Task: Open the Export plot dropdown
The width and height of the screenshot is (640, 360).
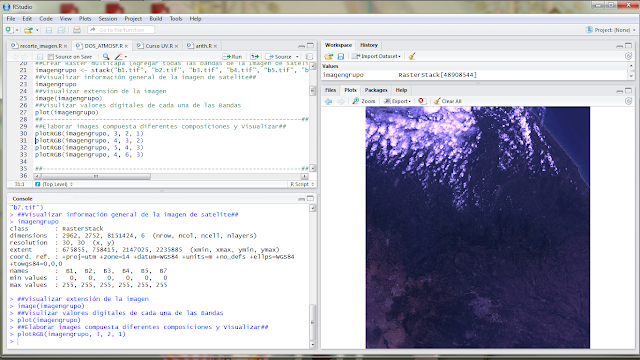Action: (x=397, y=101)
